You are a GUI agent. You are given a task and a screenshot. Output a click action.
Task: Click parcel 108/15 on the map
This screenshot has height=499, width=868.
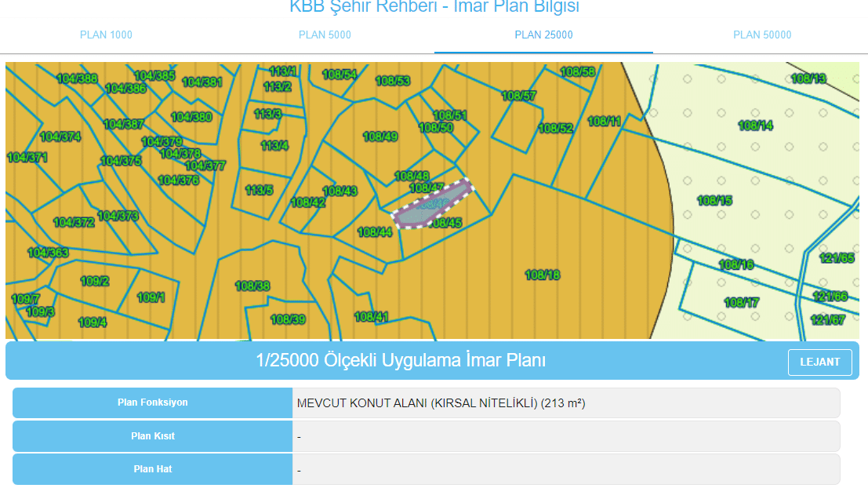714,201
